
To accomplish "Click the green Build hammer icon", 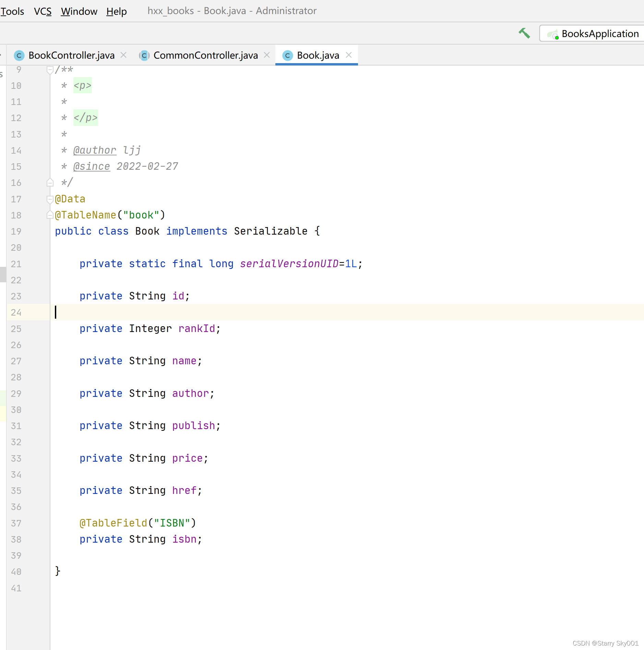I will [x=524, y=33].
